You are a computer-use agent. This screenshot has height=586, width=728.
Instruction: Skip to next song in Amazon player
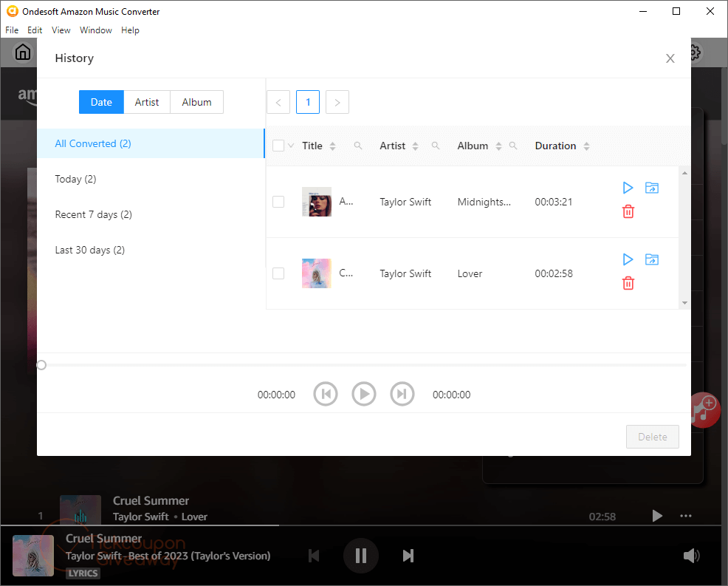click(x=408, y=556)
